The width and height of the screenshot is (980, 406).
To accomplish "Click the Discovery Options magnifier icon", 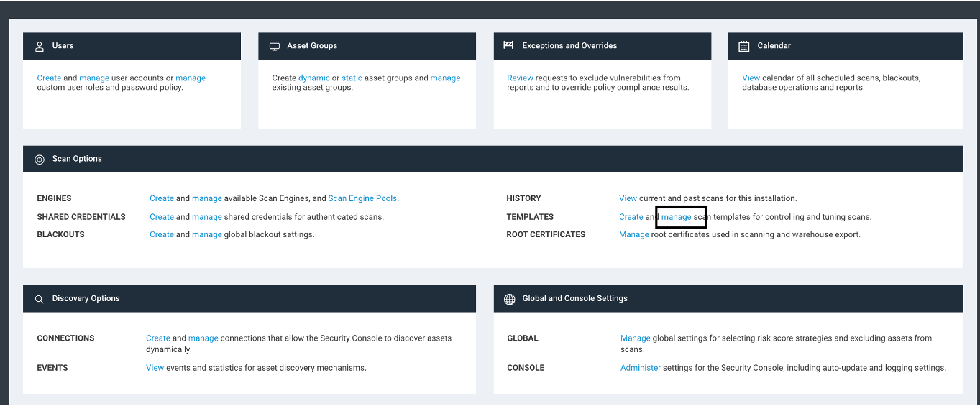I will pyautogui.click(x=40, y=299).
